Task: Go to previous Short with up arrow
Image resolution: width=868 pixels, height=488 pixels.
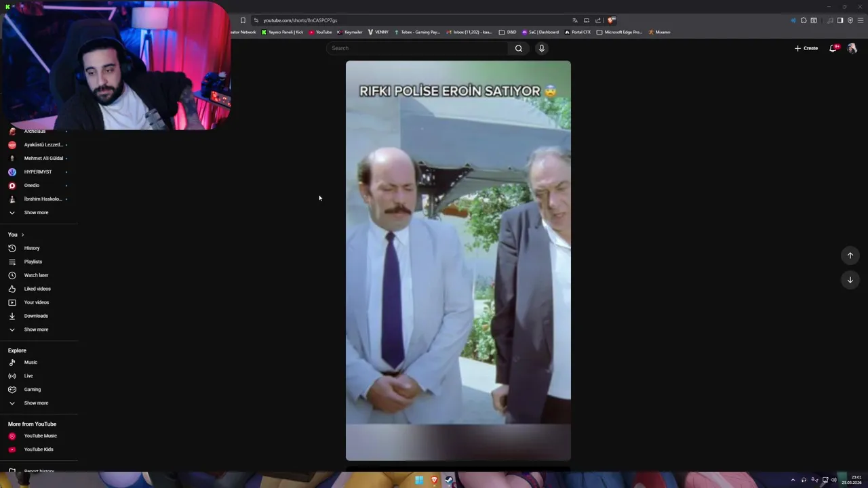Action: click(850, 256)
